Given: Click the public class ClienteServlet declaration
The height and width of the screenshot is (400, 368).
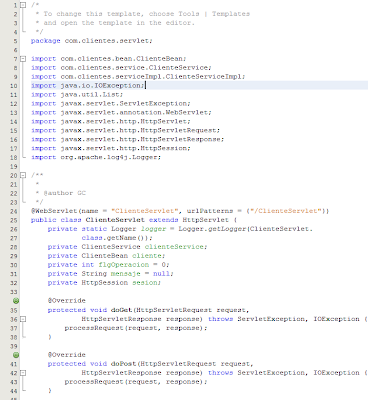Looking at the screenshot, I should 134,220.
